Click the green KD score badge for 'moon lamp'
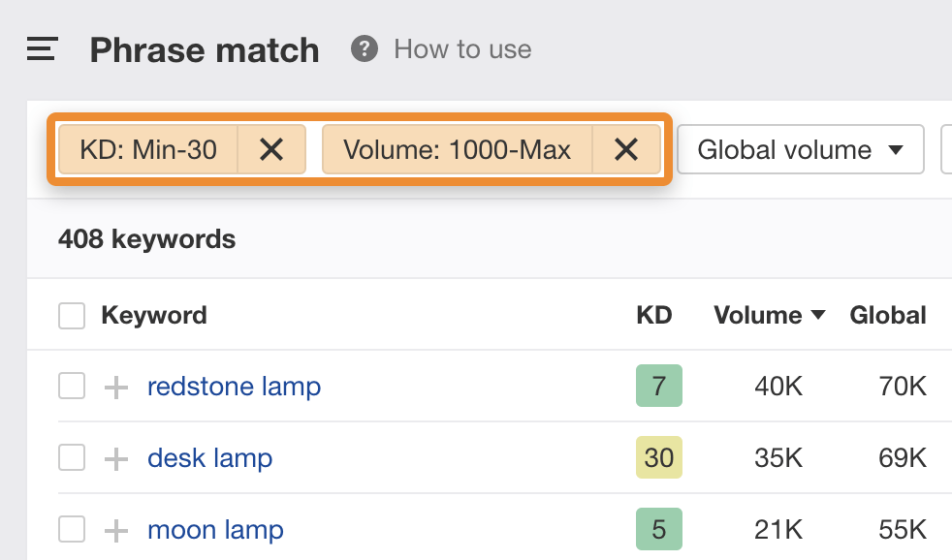This screenshot has width=952, height=560. click(659, 529)
